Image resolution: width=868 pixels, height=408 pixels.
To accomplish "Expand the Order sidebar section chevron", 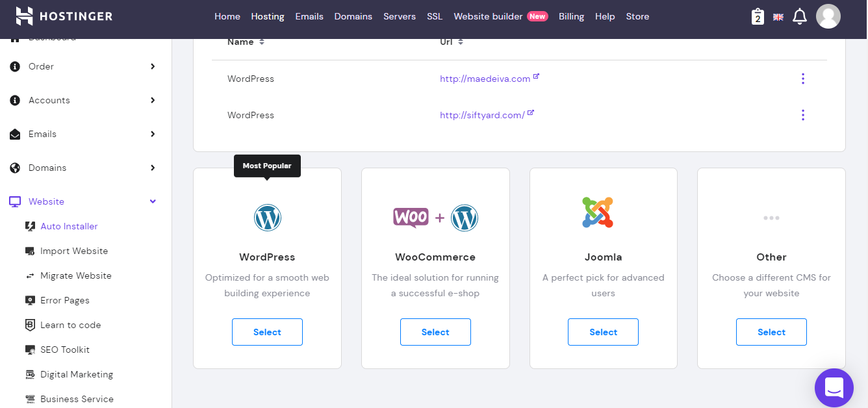I will pyautogui.click(x=153, y=66).
